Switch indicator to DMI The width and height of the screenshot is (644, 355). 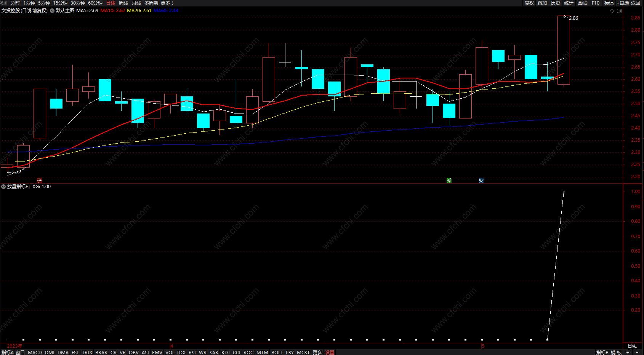[50, 352]
